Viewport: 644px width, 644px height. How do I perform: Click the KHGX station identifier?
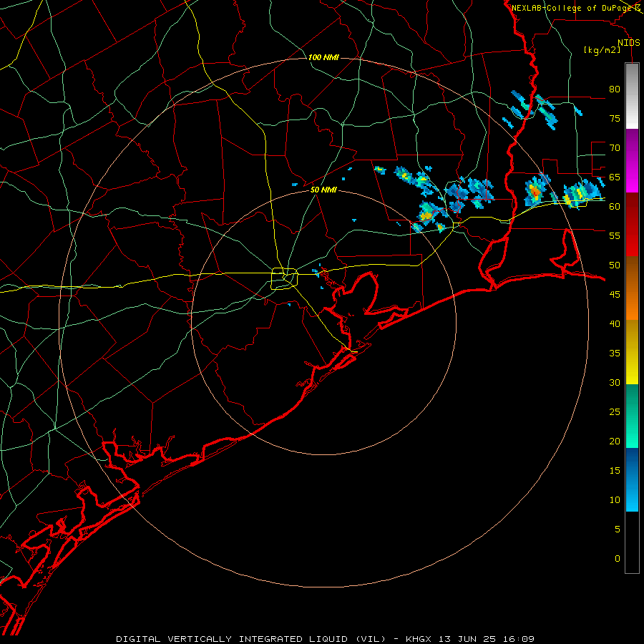click(x=419, y=639)
